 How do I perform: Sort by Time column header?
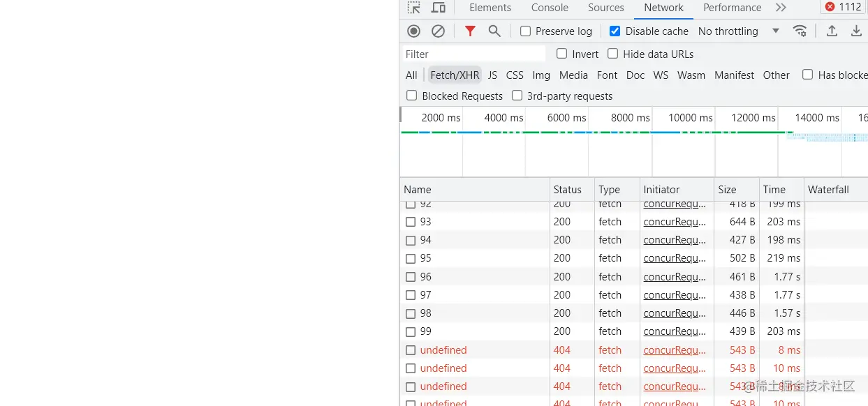tap(781, 190)
